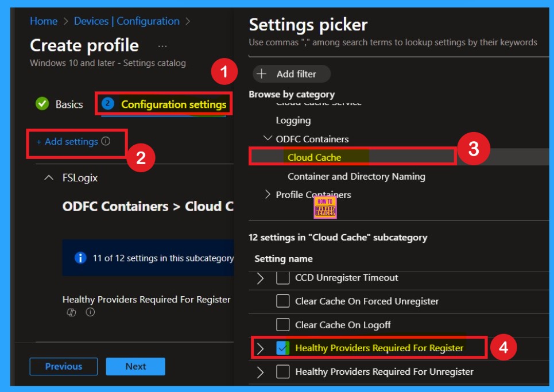Image resolution: width=554 pixels, height=392 pixels.
Task: Navigate to Home in the breadcrumb
Action: (44, 21)
